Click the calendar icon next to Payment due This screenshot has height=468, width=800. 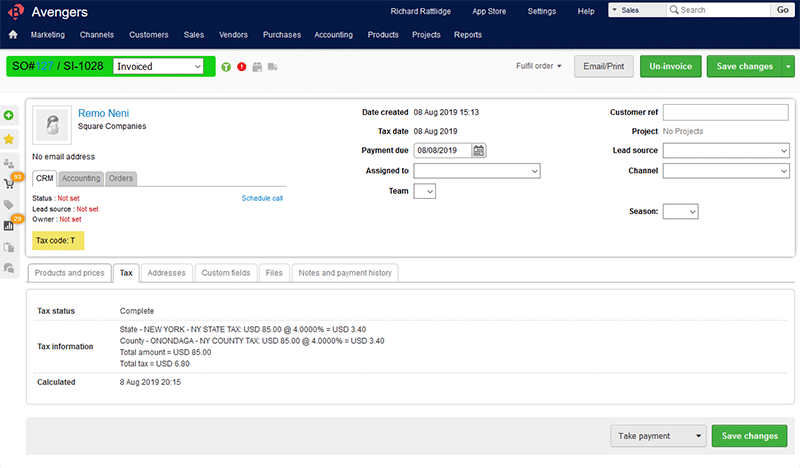(x=479, y=151)
